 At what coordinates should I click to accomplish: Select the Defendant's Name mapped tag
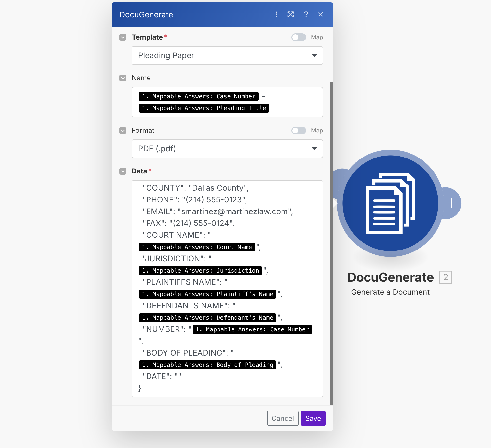click(x=207, y=318)
